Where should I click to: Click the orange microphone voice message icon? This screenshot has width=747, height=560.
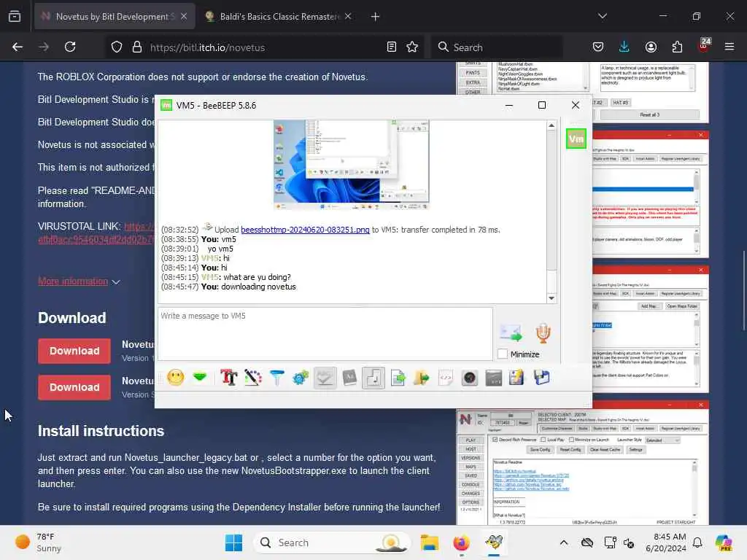click(x=543, y=332)
